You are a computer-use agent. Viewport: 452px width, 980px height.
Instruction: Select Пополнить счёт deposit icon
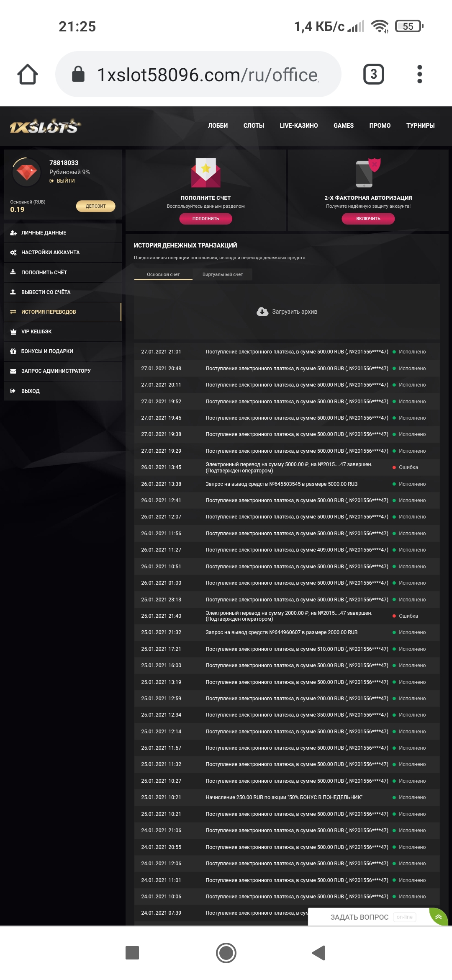(x=14, y=273)
